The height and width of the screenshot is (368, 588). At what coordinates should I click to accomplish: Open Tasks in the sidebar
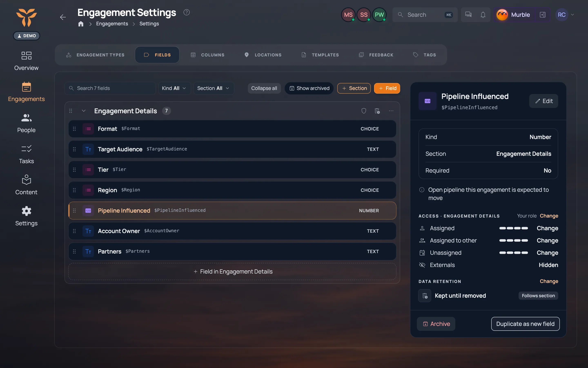[26, 154]
